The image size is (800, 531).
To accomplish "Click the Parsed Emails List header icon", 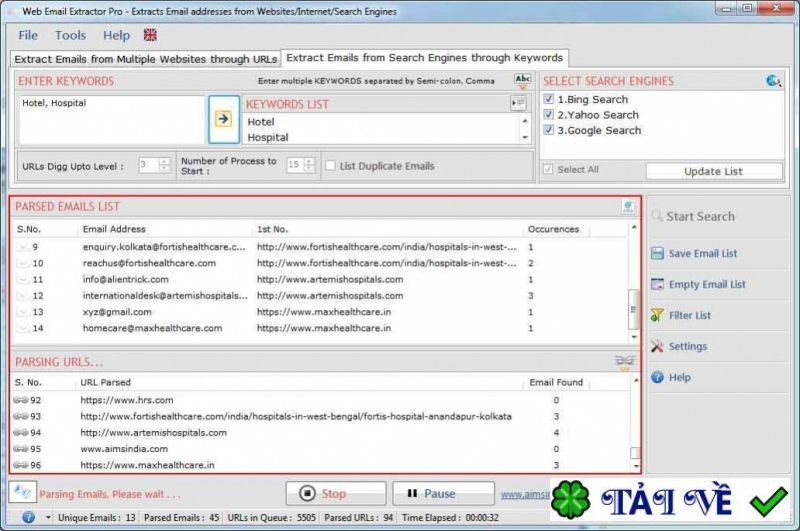I will pyautogui.click(x=628, y=206).
